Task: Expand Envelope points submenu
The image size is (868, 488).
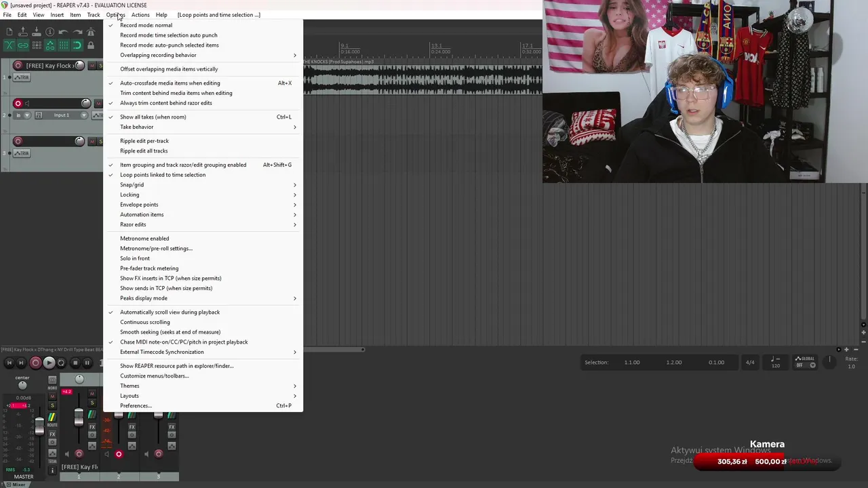Action: pyautogui.click(x=203, y=205)
